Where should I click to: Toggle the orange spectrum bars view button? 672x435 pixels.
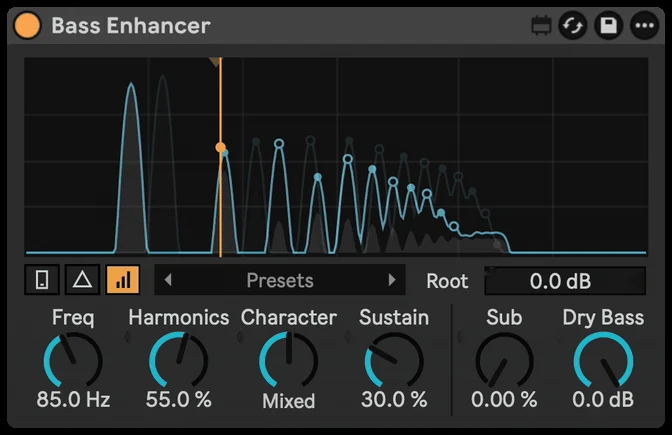click(x=123, y=280)
